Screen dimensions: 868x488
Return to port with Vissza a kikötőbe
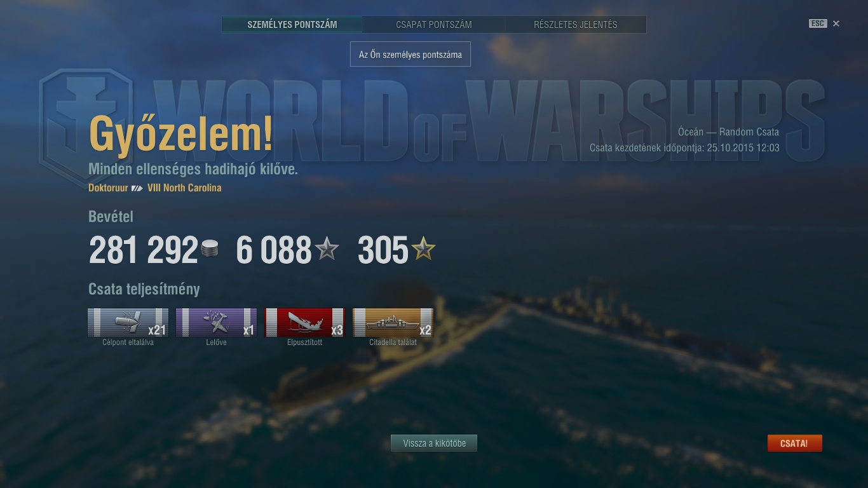434,444
